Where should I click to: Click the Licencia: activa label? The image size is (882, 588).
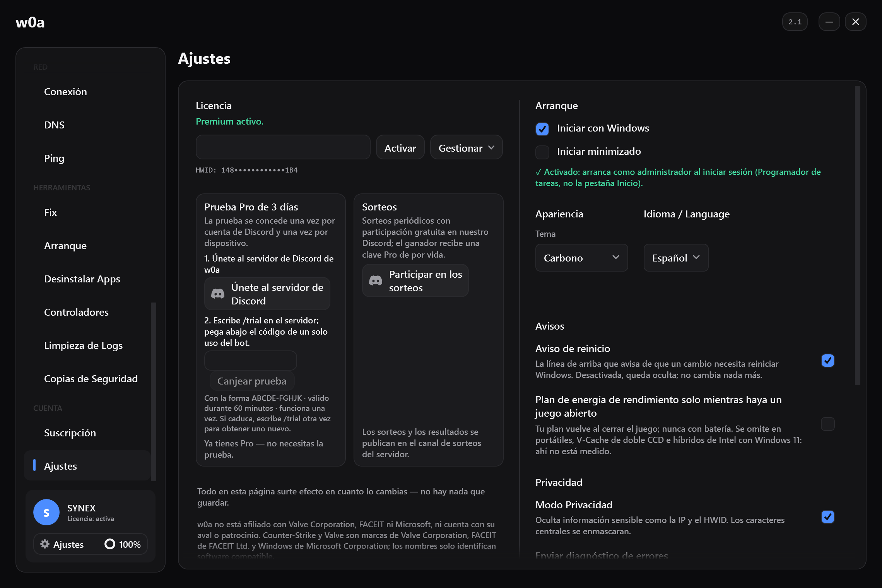[x=91, y=519]
